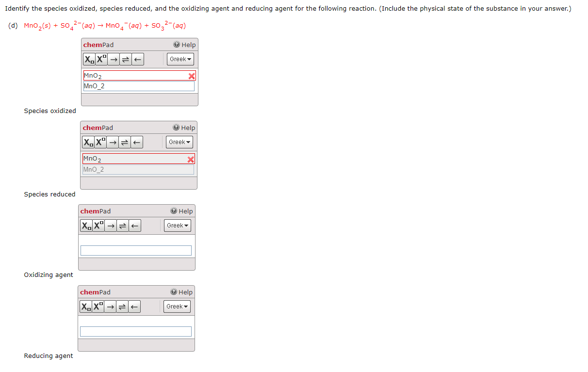The width and height of the screenshot is (588, 372).
Task: Click the superscript icon in Reducing agent chemPad
Action: (97, 306)
